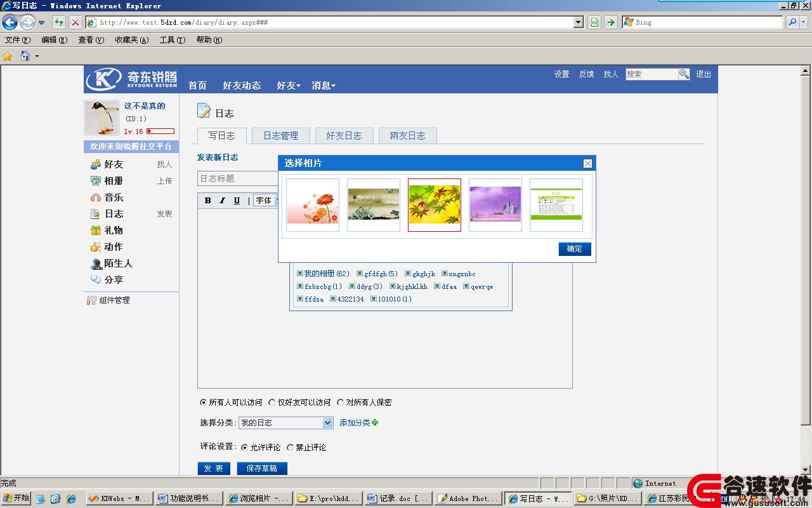Image resolution: width=812 pixels, height=508 pixels.
Task: Click the Bing search magnifier icon
Action: (x=792, y=22)
